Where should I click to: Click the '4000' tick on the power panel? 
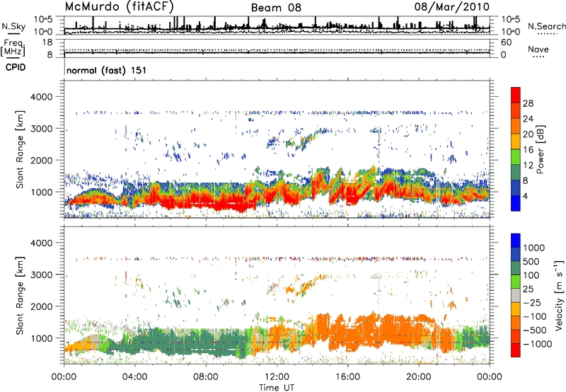pyautogui.click(x=41, y=97)
